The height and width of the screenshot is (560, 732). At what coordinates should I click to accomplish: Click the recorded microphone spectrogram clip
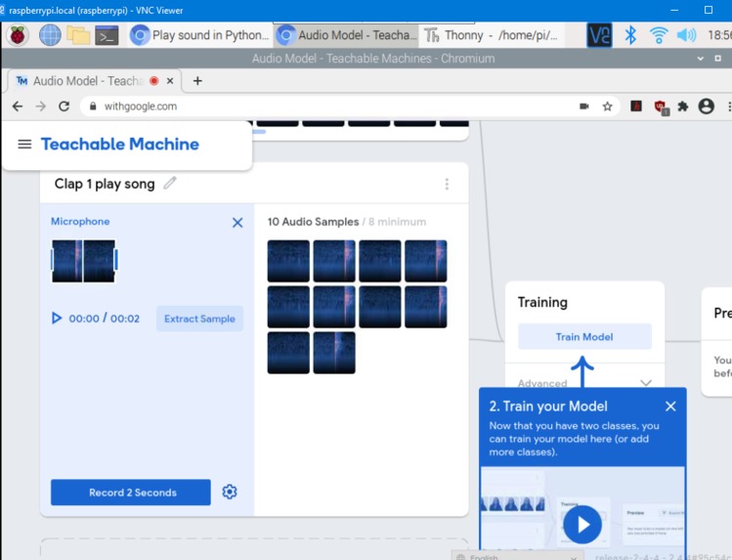(x=84, y=261)
